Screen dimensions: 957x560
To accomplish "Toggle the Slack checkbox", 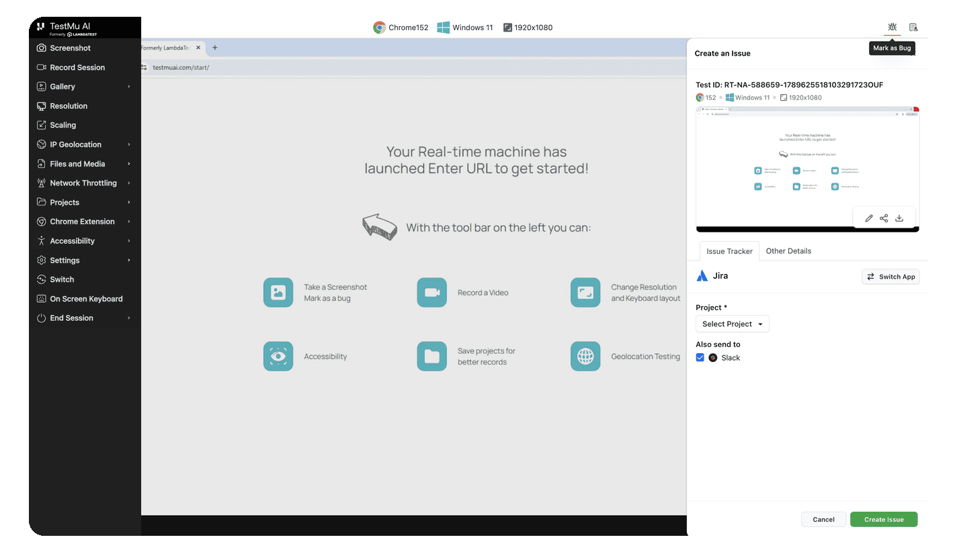I will (700, 358).
